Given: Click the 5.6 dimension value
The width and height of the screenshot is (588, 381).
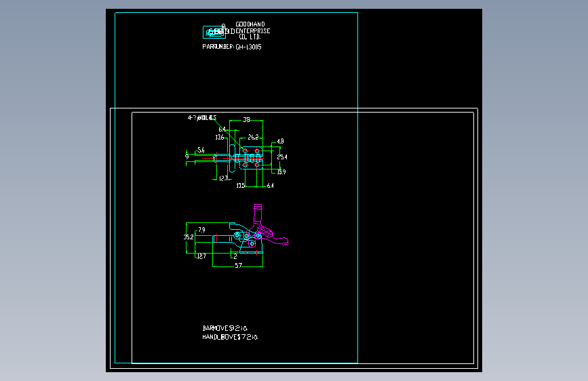Looking at the screenshot, I should [x=201, y=151].
